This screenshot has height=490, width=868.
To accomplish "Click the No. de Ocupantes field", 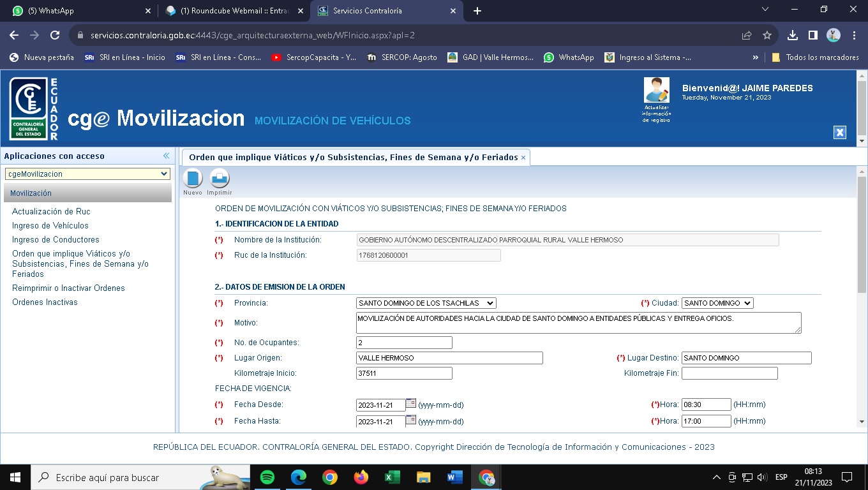I will 404,343.
